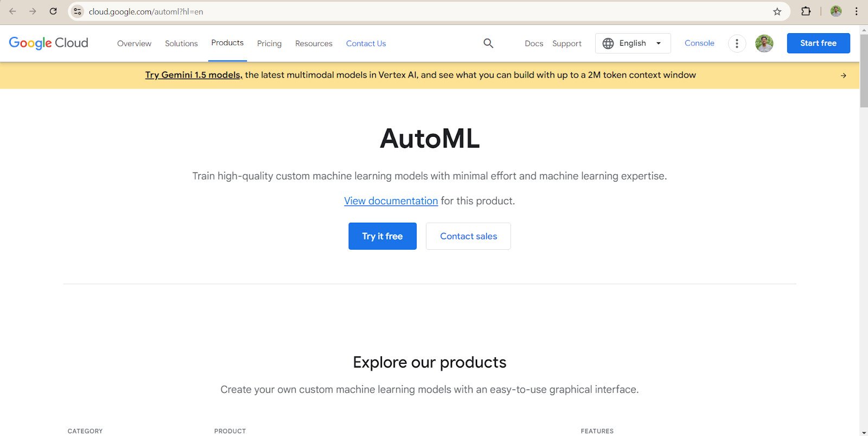The height and width of the screenshot is (436, 868).
Task: Open the search magnifier icon
Action: click(488, 43)
